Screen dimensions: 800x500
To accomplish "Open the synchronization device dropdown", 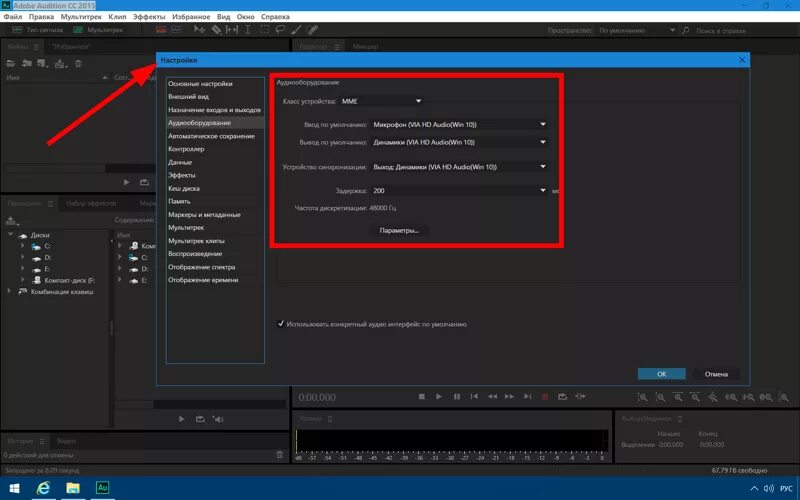I will pyautogui.click(x=459, y=166).
